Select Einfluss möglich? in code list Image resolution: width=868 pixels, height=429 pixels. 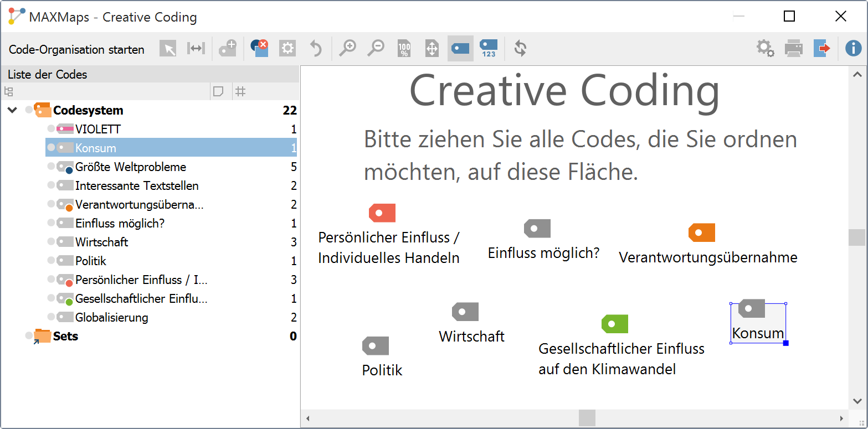(120, 223)
